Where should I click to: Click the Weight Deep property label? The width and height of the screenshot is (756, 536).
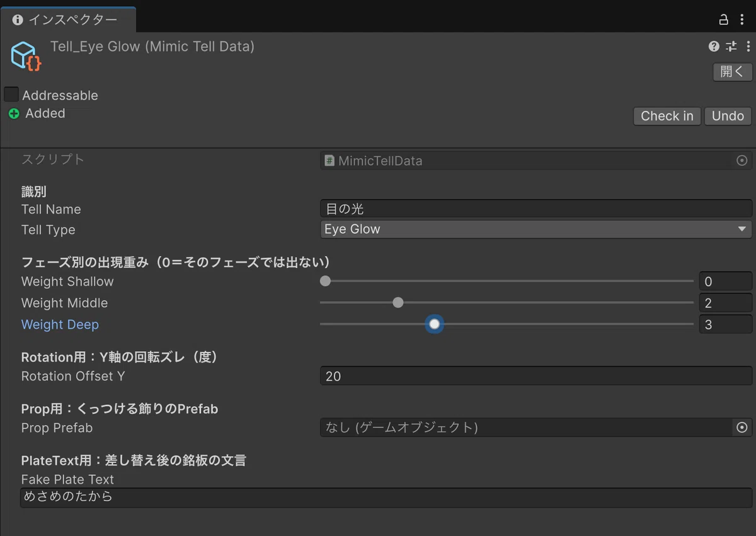point(60,325)
